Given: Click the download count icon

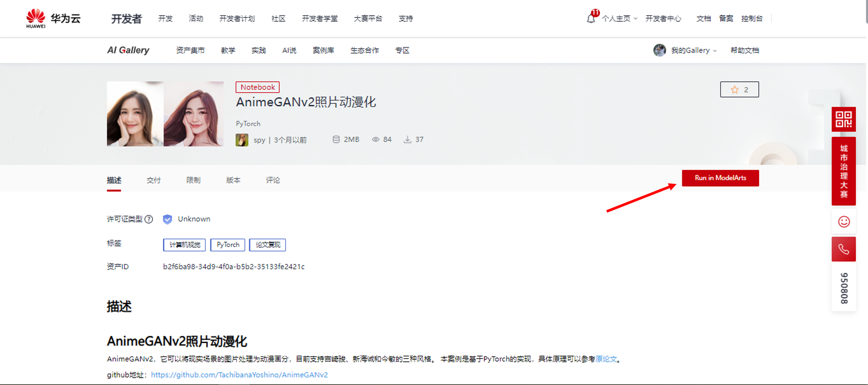Looking at the screenshot, I should tap(407, 139).
